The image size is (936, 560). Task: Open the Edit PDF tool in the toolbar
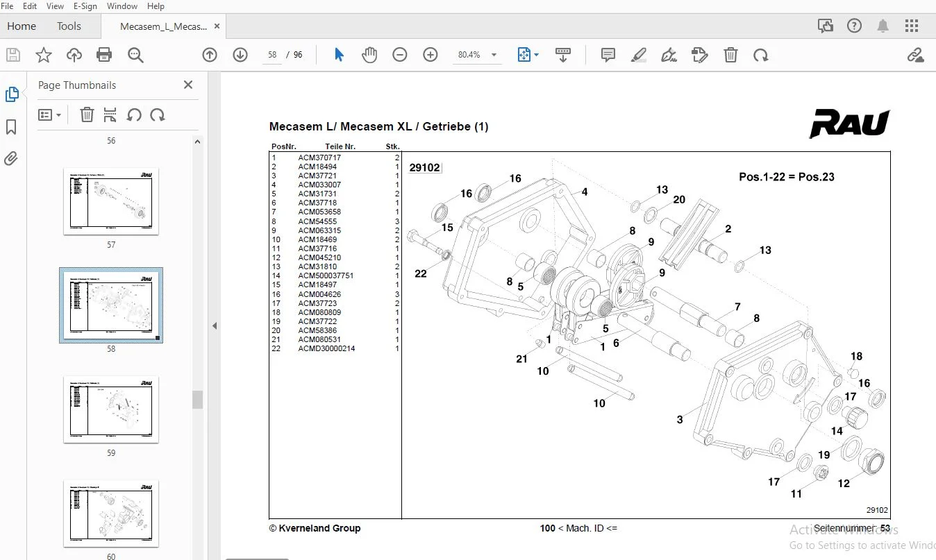(700, 55)
